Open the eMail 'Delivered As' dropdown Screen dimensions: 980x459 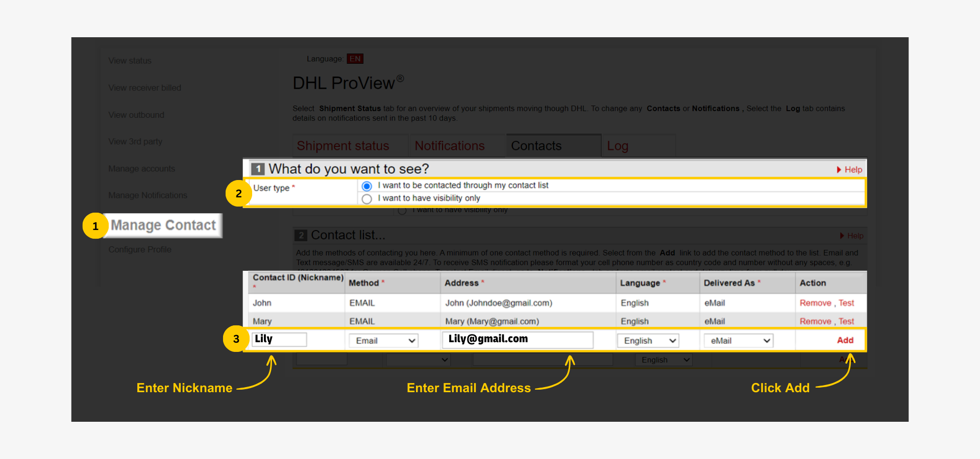tap(739, 341)
